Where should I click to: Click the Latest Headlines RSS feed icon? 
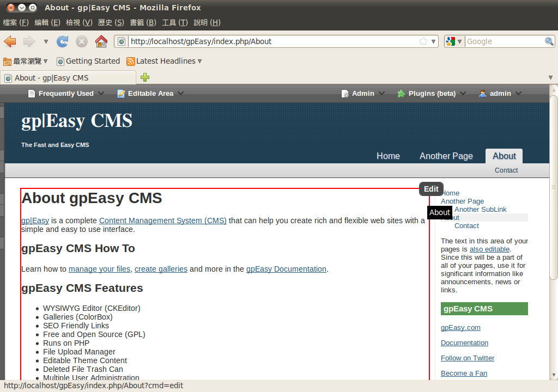131,62
